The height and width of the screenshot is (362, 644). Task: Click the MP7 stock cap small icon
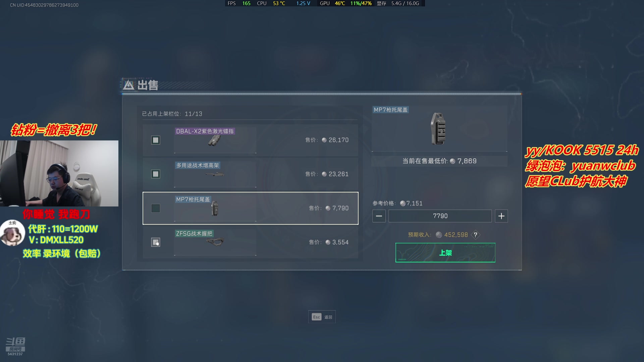(x=215, y=208)
